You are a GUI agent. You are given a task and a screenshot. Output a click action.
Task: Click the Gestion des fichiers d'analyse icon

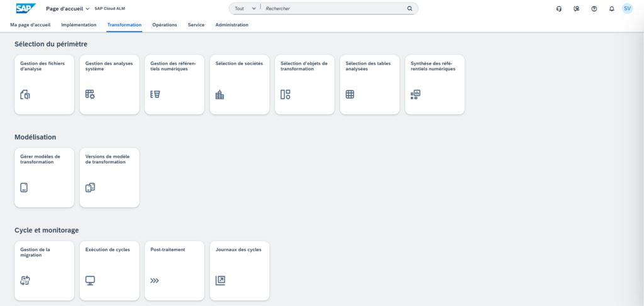(25, 95)
